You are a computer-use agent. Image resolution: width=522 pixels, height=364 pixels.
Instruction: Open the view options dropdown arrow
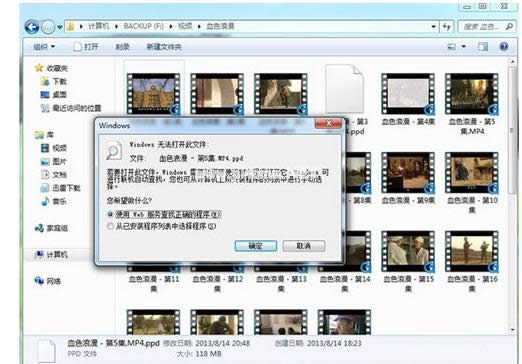coord(463,46)
